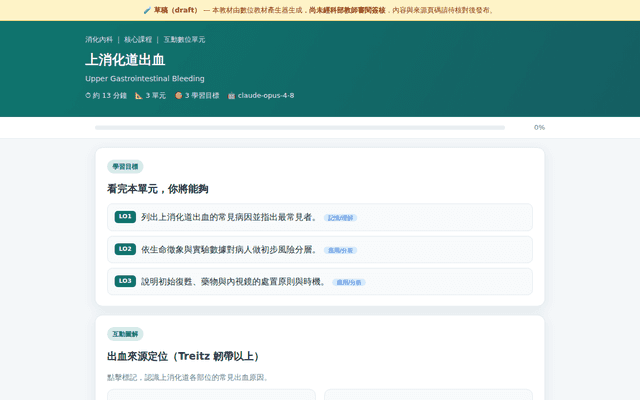Click the blue tag on the LO3 row
Image resolution: width=640 pixels, height=400 pixels.
(x=349, y=282)
